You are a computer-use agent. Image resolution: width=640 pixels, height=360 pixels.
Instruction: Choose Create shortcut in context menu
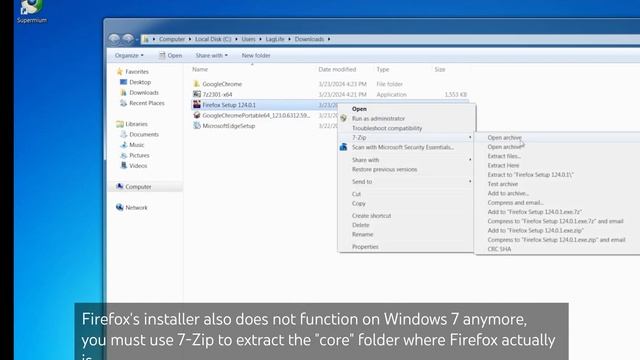point(371,216)
